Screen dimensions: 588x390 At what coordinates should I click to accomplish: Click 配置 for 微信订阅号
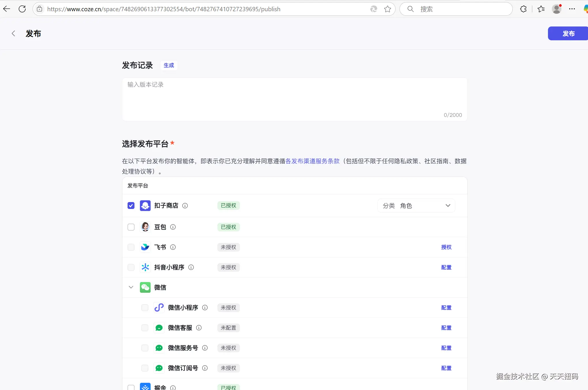point(446,368)
